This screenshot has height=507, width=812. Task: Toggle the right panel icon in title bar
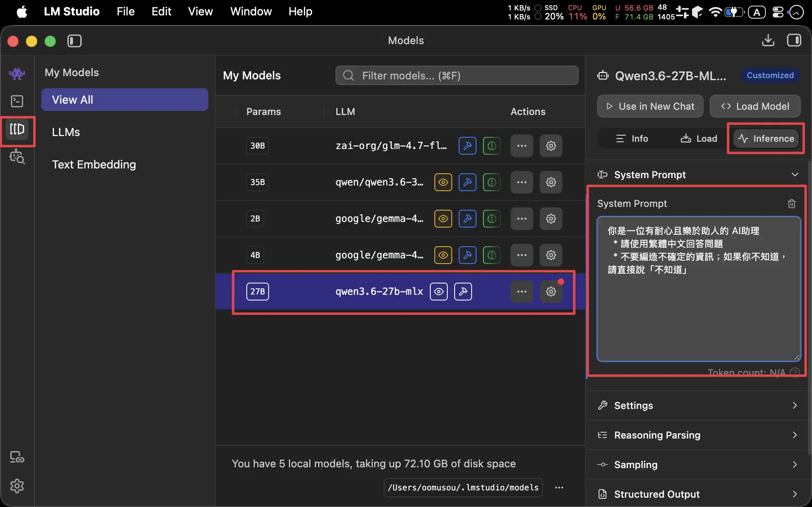pyautogui.click(x=794, y=40)
